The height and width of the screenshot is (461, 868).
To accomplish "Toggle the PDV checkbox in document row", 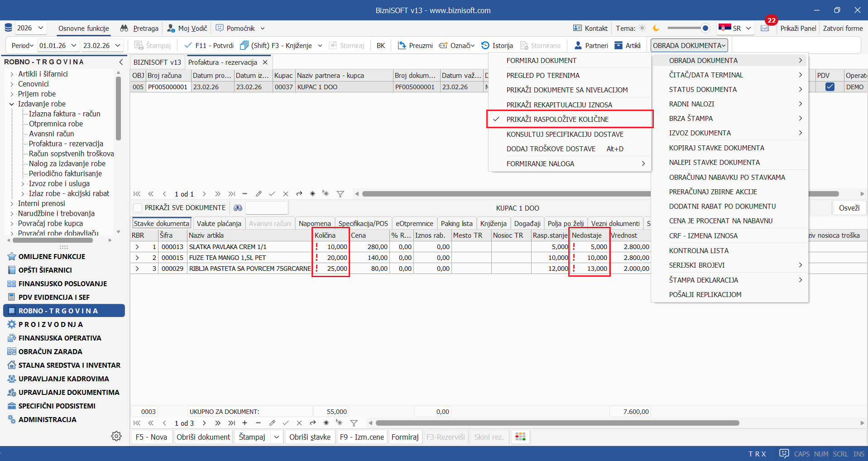I will 830,86.
